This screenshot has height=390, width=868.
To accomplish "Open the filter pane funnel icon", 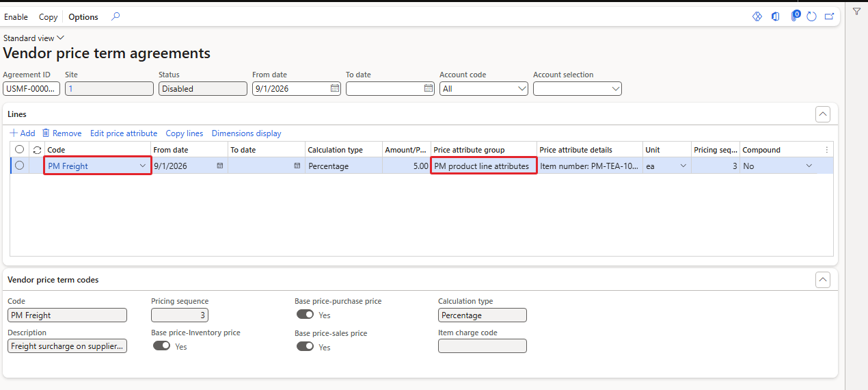I will 856,11.
